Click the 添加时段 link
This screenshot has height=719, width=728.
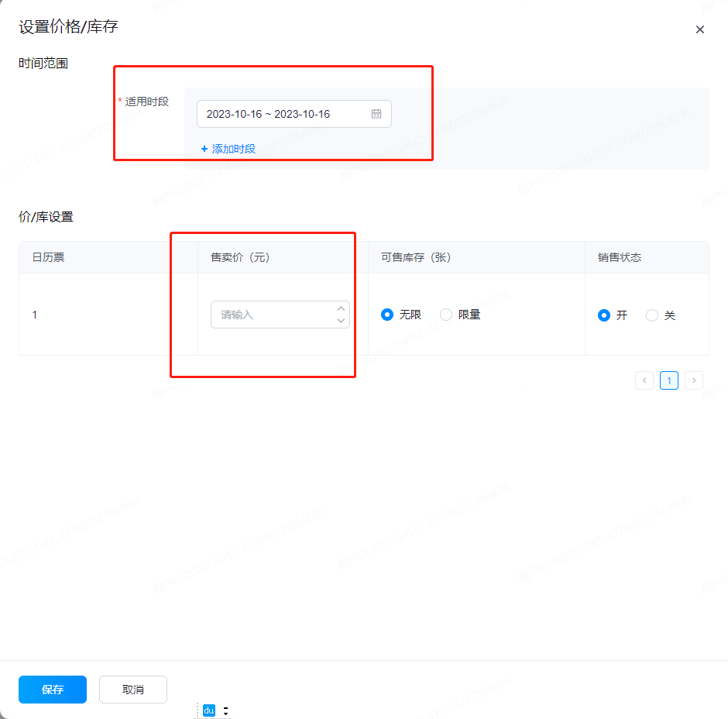(228, 149)
